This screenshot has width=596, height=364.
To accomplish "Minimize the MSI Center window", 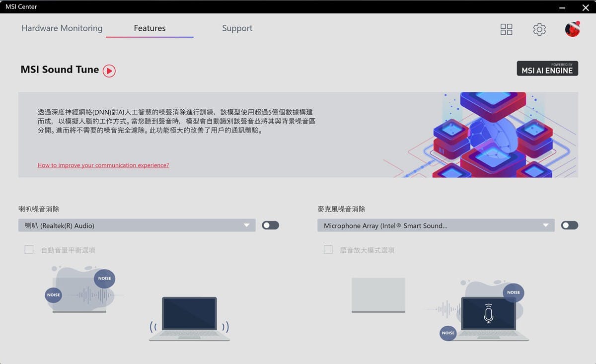I will point(562,7).
